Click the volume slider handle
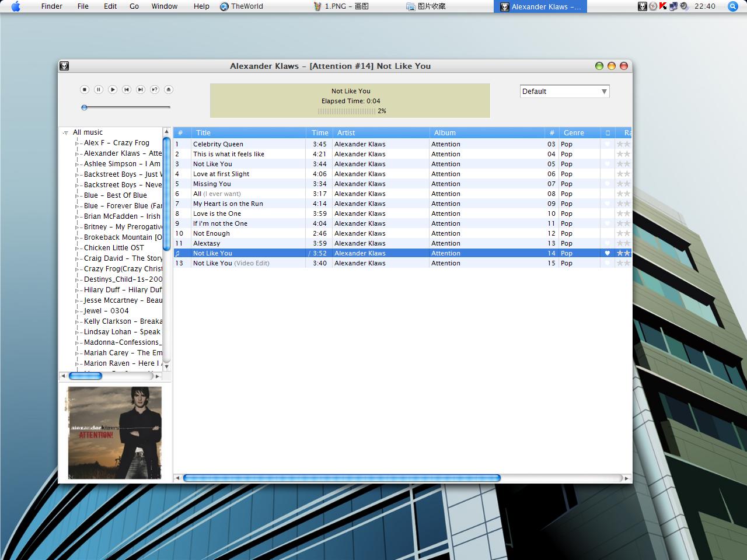 pyautogui.click(x=85, y=107)
